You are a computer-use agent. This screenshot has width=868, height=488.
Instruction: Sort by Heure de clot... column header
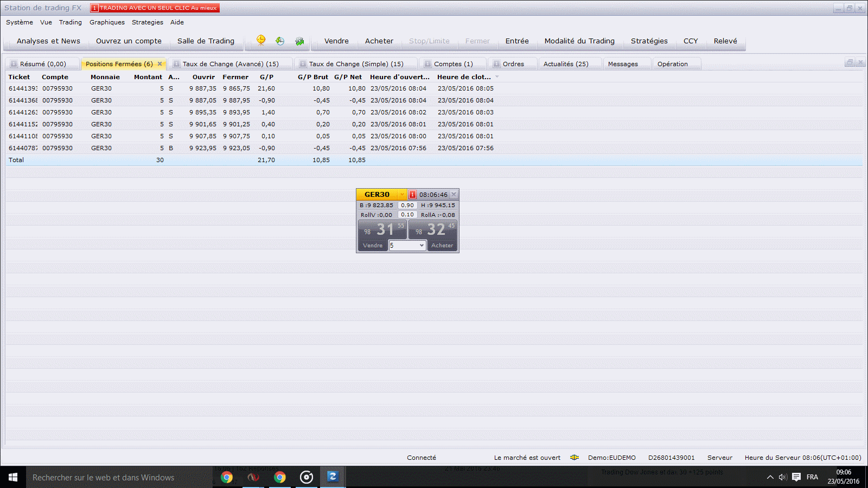point(464,77)
